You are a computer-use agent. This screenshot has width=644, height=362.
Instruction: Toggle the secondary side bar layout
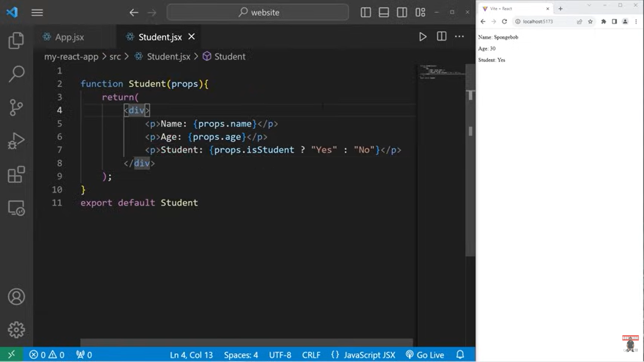402,12
